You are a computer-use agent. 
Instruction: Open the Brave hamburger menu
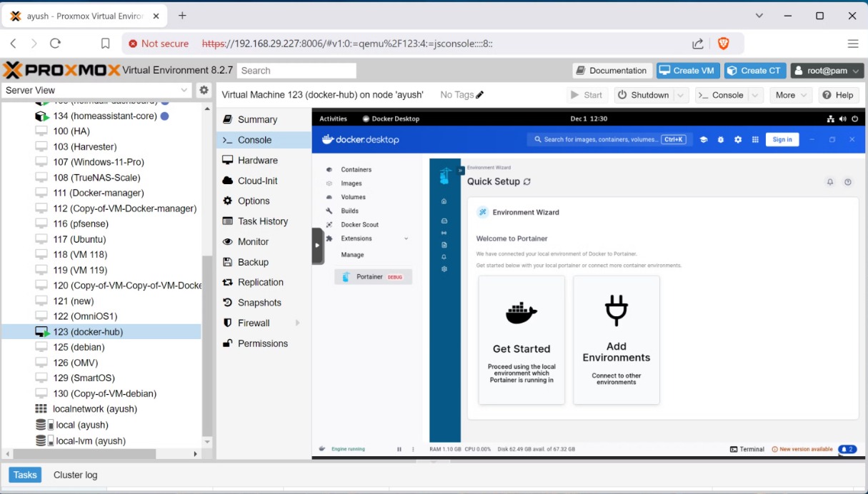click(x=853, y=44)
